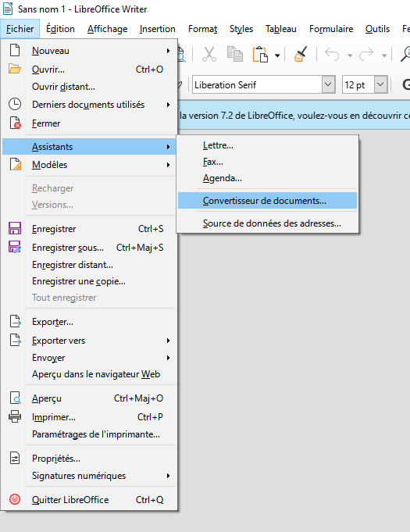This screenshot has height=532, width=410.
Task: Click the Nouveau blank page icon
Action: [15, 50]
